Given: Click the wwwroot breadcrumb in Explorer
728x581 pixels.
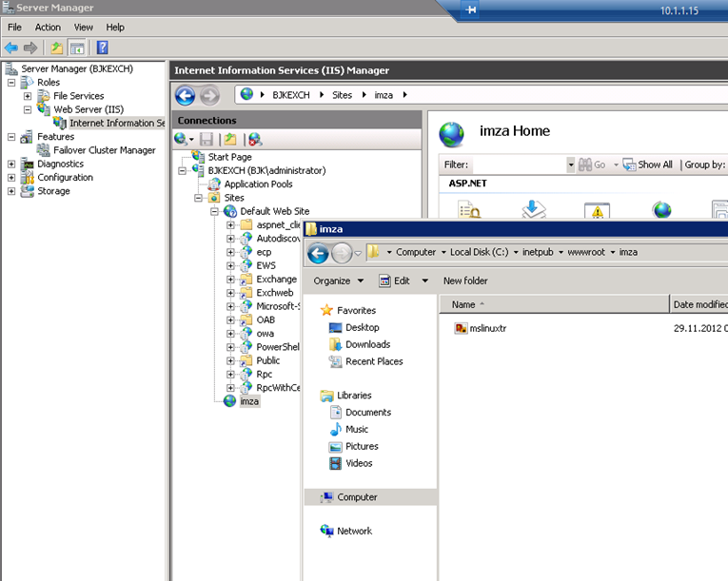Looking at the screenshot, I should [586, 252].
